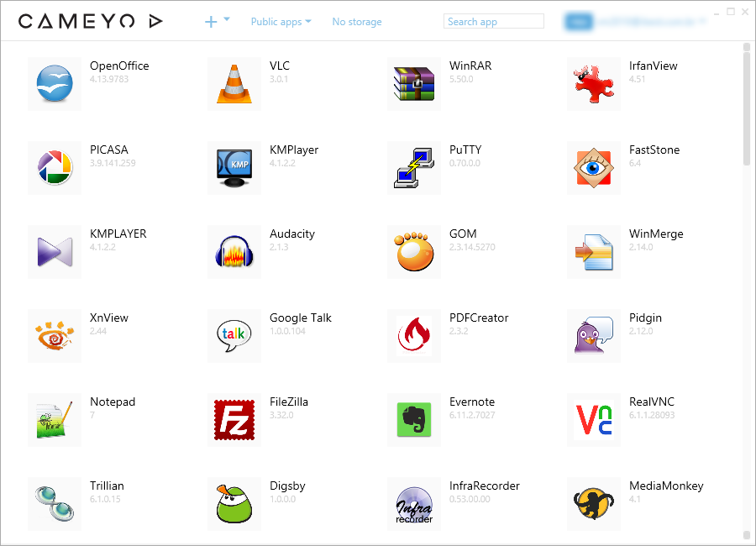Click the Google Talk name text
Viewport: 756px width, 546px height.
[301, 318]
